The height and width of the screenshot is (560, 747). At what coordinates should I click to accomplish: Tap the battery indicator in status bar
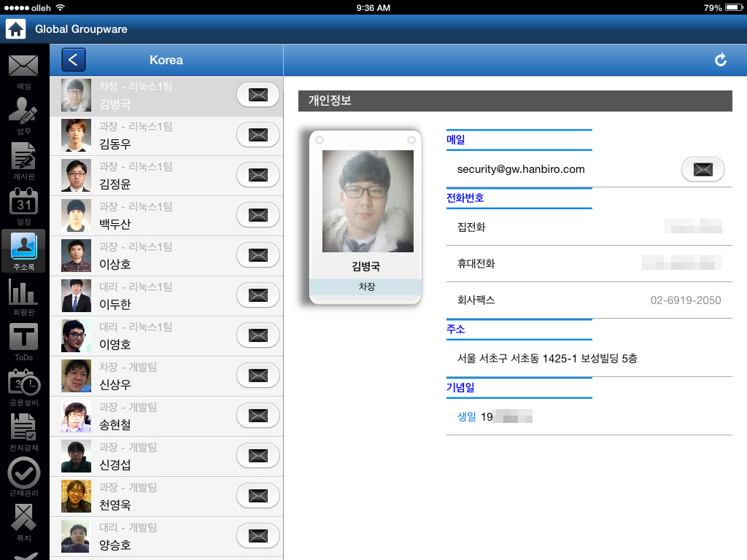pyautogui.click(x=734, y=7)
